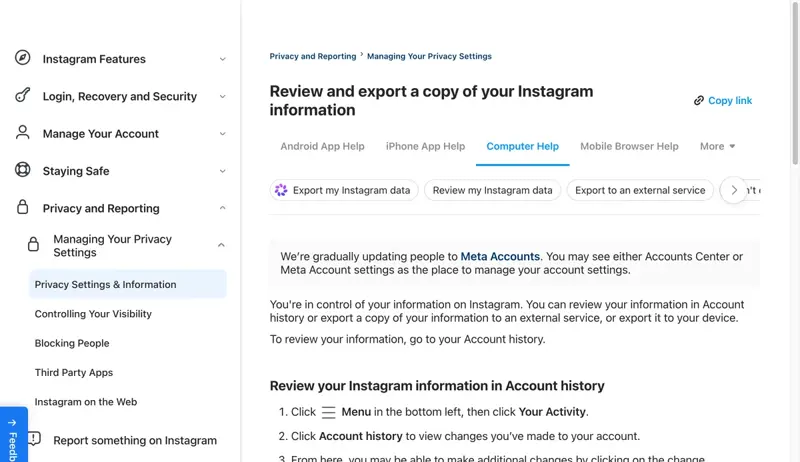Image resolution: width=800 pixels, height=462 pixels.
Task: Select Export to an external service chip
Action: pyautogui.click(x=640, y=190)
